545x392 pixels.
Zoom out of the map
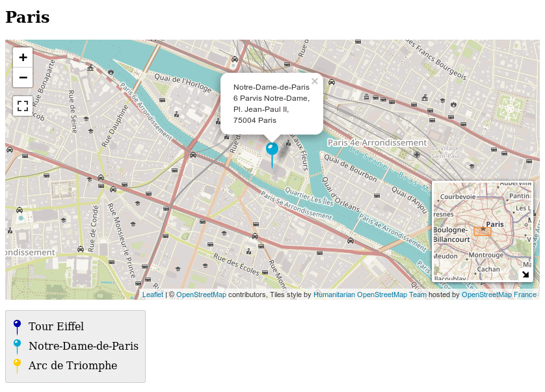(x=23, y=77)
